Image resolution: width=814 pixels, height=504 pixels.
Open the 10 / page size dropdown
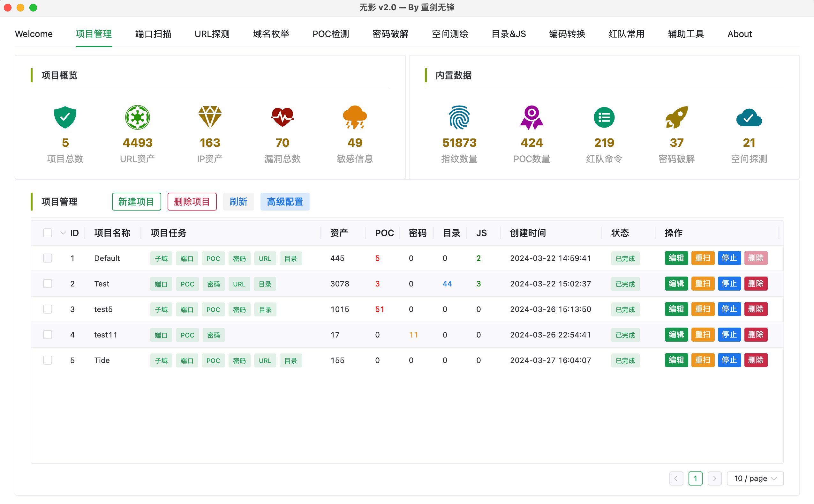coord(755,478)
